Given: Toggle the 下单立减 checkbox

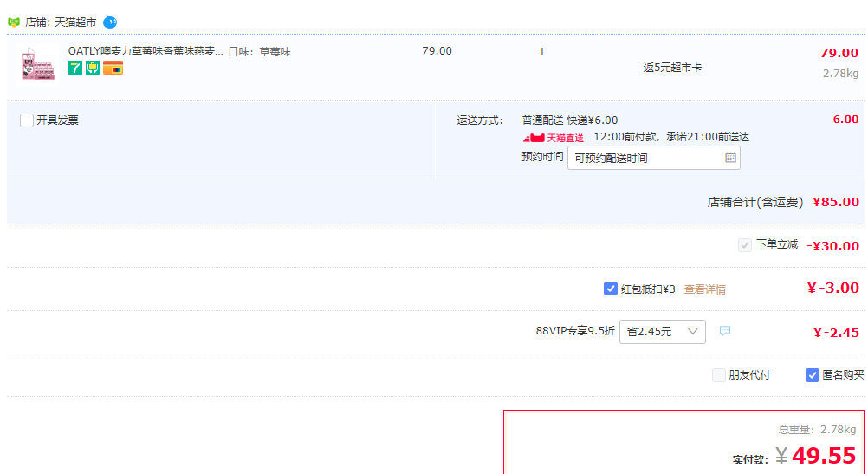Looking at the screenshot, I should [x=744, y=244].
